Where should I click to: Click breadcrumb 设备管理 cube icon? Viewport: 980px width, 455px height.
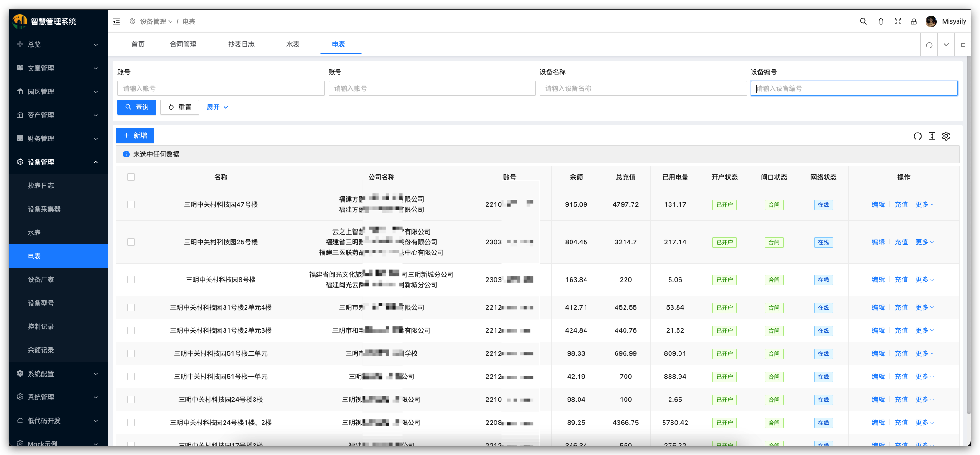coord(132,22)
